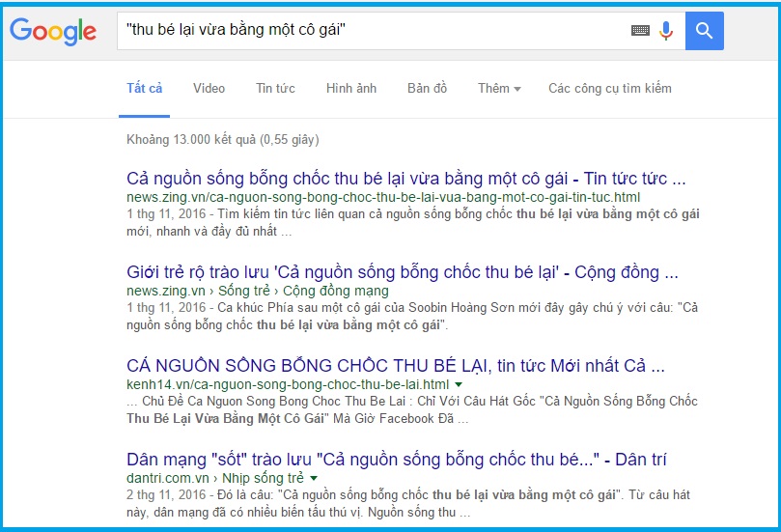Open result 'Dân mạng "sốt" trào lưu' from Dân trí
Screen dimensions: 781x532
(x=397, y=460)
